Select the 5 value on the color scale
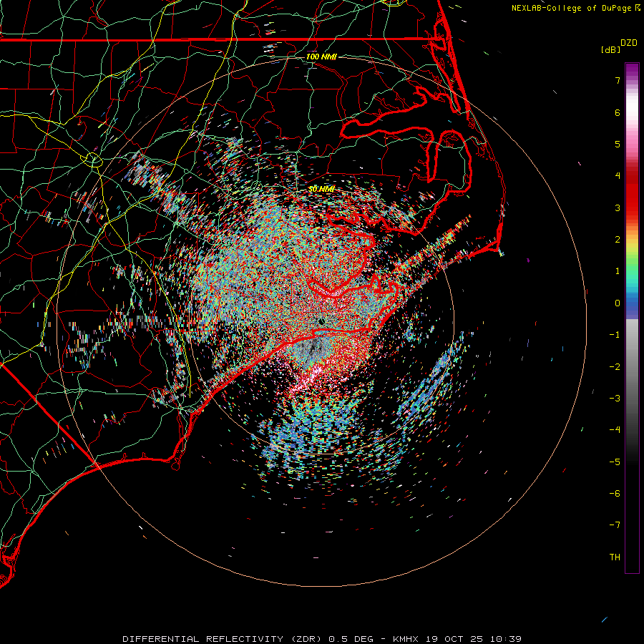Image resolution: width=644 pixels, height=644 pixels. [x=618, y=144]
